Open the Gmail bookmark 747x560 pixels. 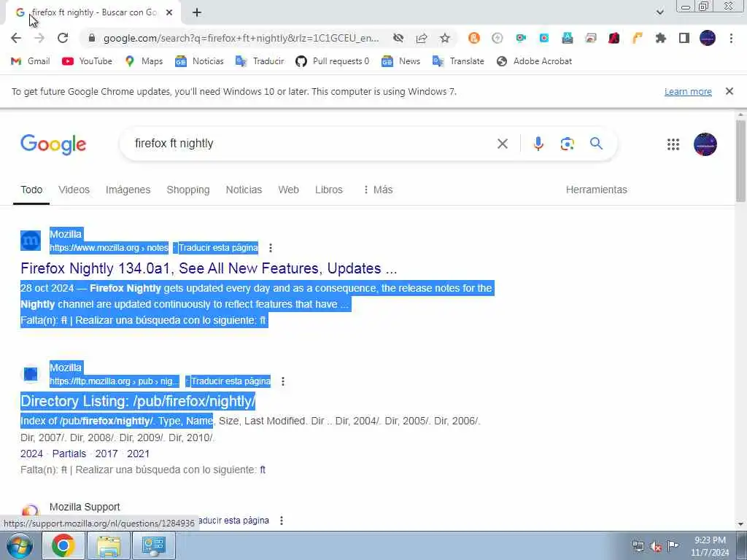pyautogui.click(x=30, y=61)
